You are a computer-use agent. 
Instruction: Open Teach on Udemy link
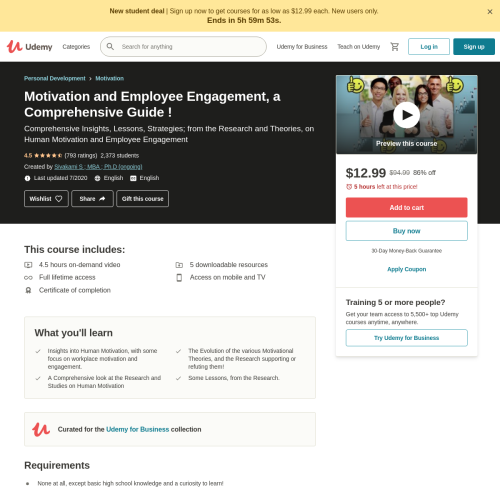(359, 47)
